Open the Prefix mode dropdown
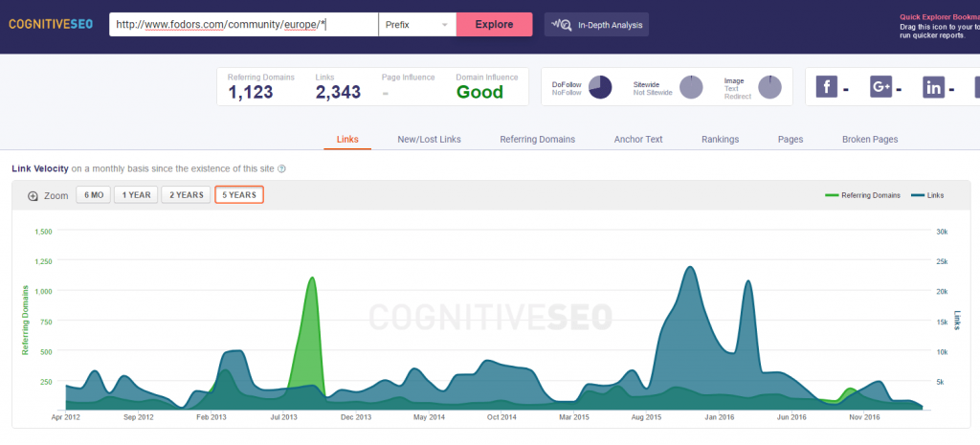 pyautogui.click(x=417, y=24)
